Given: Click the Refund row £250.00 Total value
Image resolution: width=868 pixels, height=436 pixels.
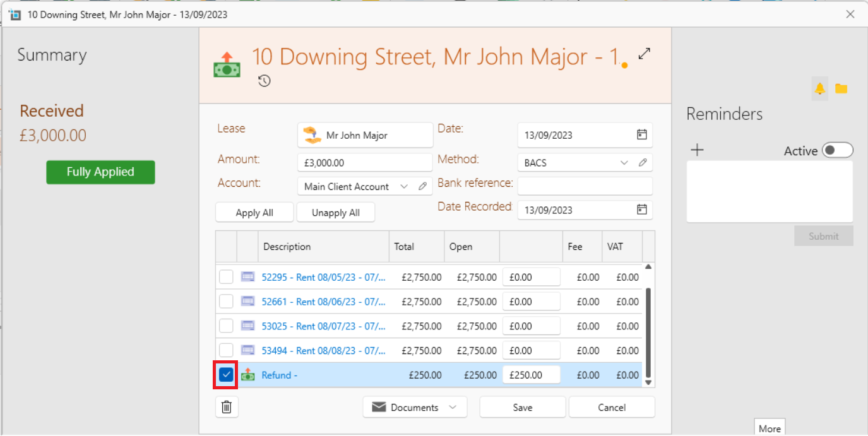Looking at the screenshot, I should coord(425,375).
